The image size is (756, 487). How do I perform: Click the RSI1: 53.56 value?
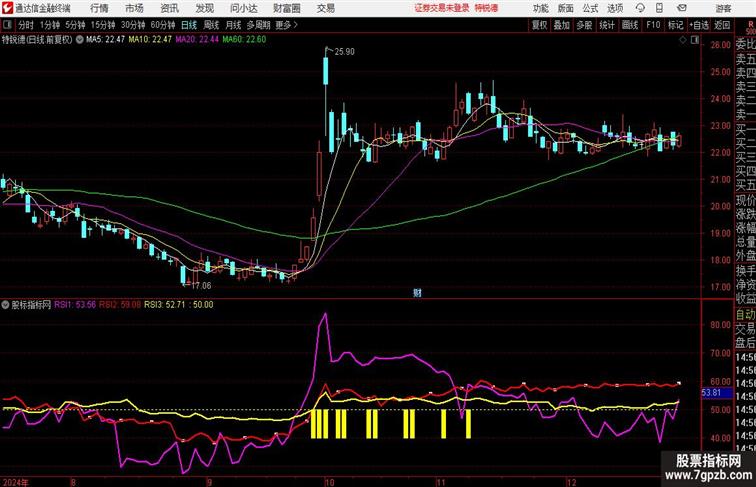pos(75,305)
